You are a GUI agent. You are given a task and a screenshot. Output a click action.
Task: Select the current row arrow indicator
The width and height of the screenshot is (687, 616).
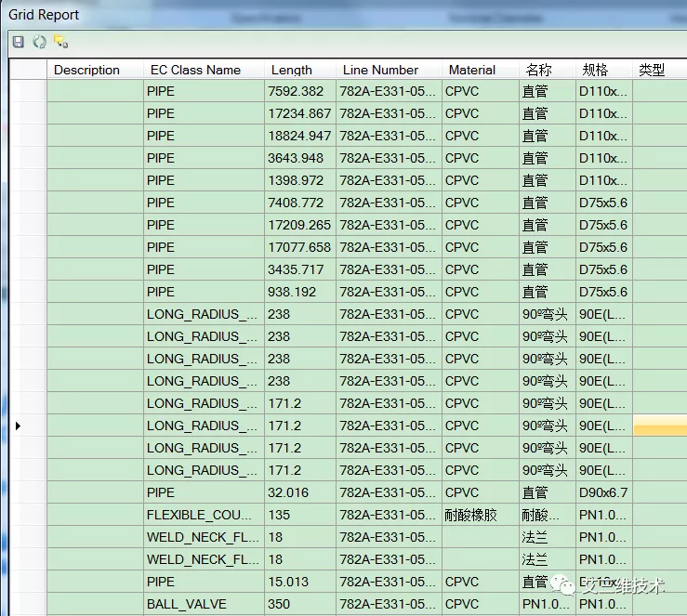pos(19,426)
